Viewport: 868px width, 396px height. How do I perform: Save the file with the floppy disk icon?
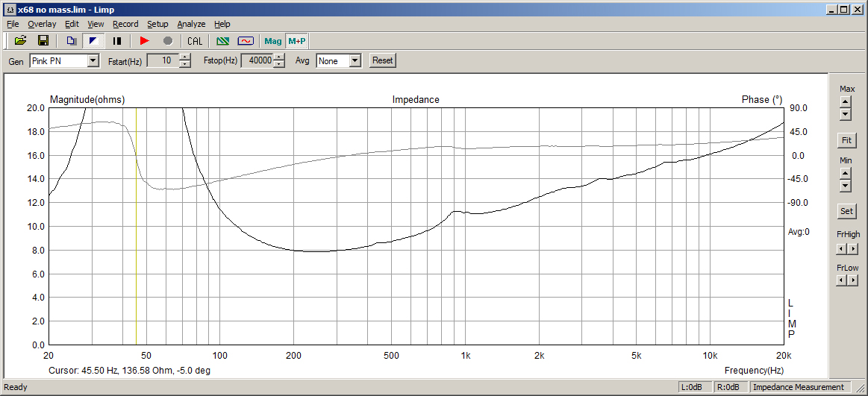pos(43,41)
